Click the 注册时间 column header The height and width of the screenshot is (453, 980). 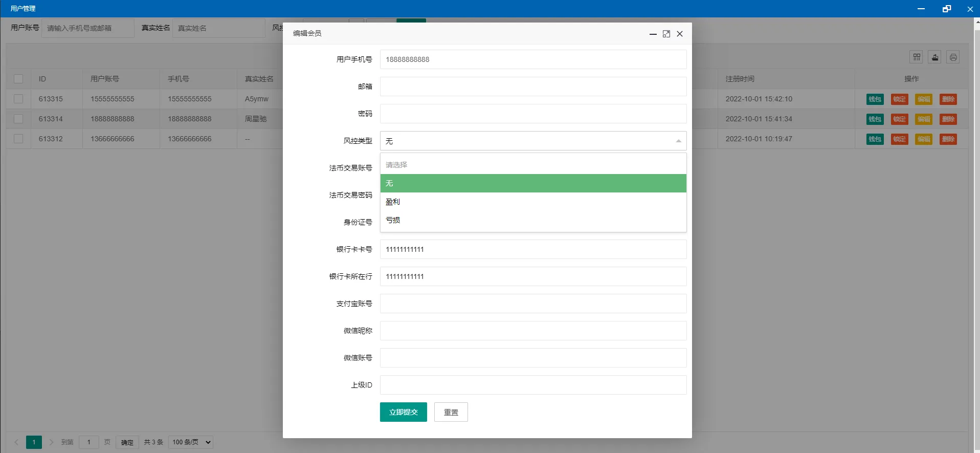(x=740, y=79)
